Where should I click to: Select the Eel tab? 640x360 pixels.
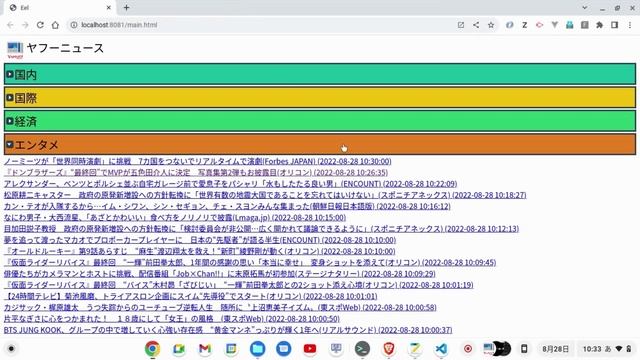60,8
